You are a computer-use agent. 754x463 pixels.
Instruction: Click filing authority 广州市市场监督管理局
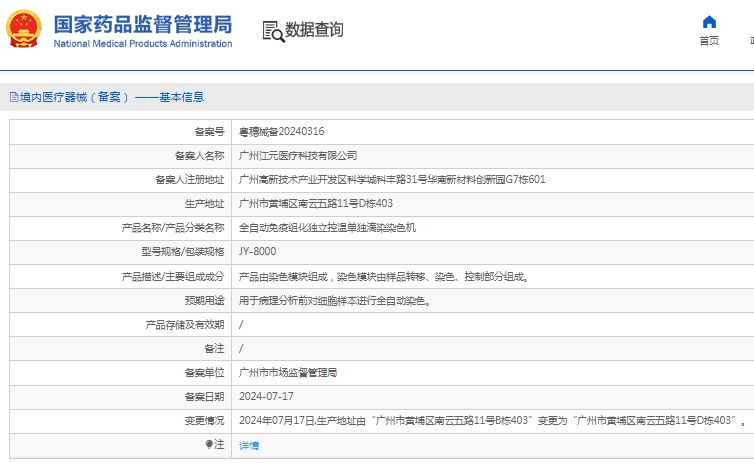tap(288, 372)
